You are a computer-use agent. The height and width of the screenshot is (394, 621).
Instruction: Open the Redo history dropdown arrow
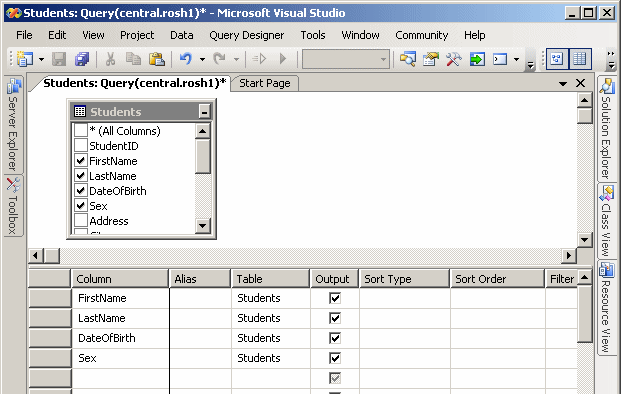pyautogui.click(x=236, y=59)
